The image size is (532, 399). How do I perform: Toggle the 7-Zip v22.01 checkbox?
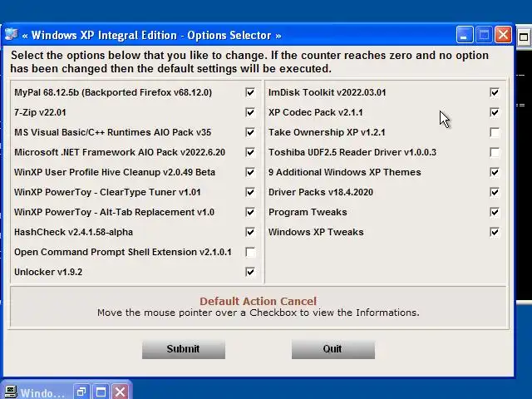click(250, 112)
